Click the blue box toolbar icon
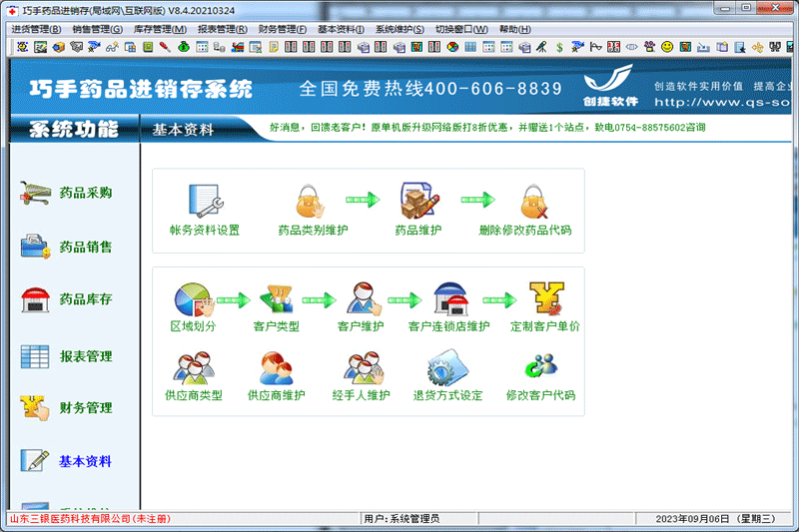799x532 pixels. click(58, 47)
